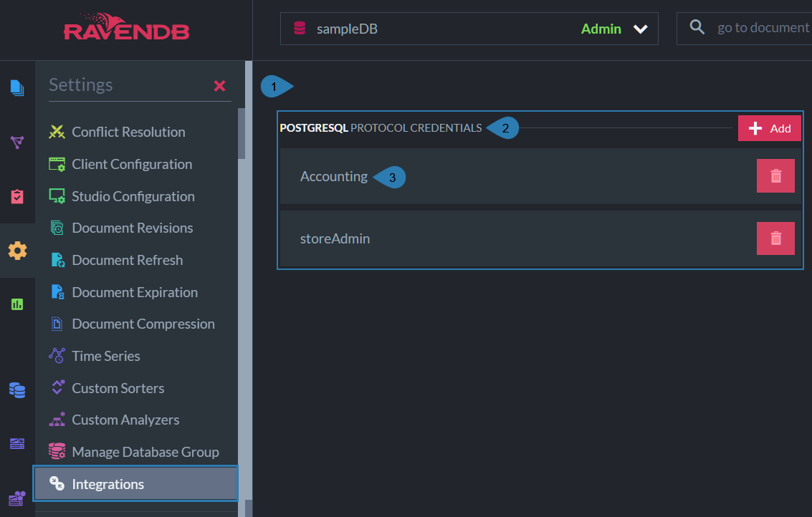Click the Document Revisions icon
812x517 pixels.
tap(57, 228)
